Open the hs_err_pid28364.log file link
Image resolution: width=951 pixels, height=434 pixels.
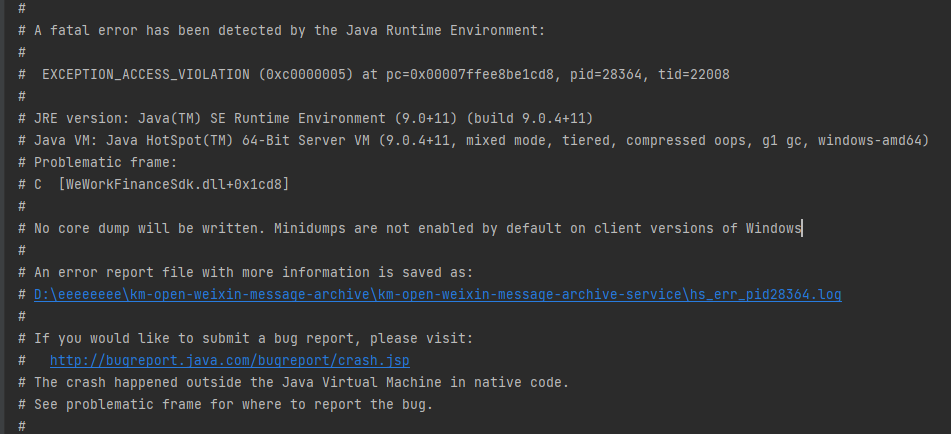pos(437,295)
